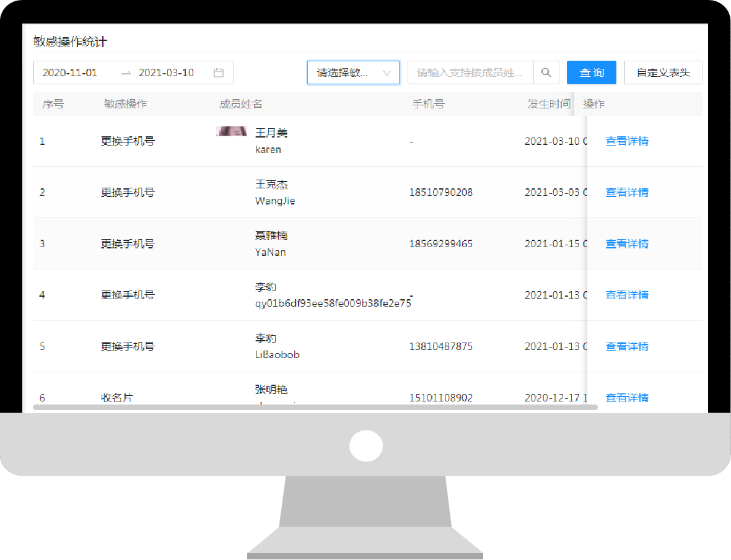
Task: Open 查看详情 for 聂雅楠 row
Action: click(x=627, y=244)
